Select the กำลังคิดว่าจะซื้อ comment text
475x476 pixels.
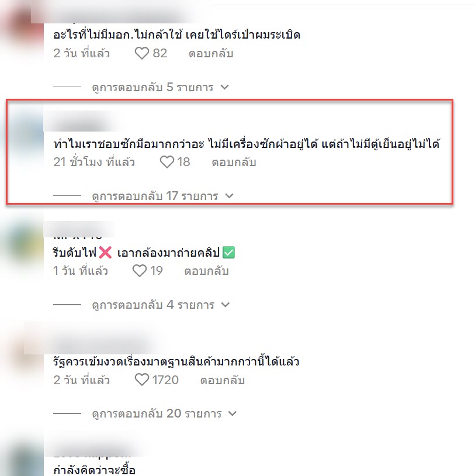coord(94,470)
